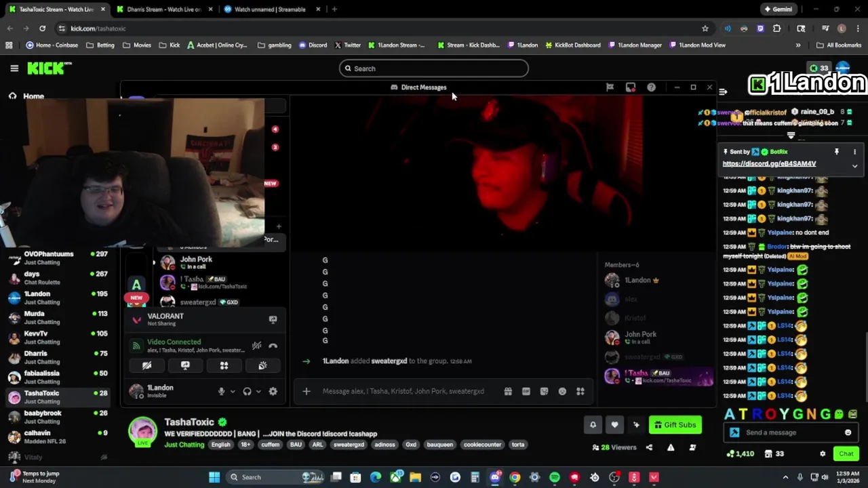
Task: Open the Discord sticker picker
Action: (x=544, y=391)
